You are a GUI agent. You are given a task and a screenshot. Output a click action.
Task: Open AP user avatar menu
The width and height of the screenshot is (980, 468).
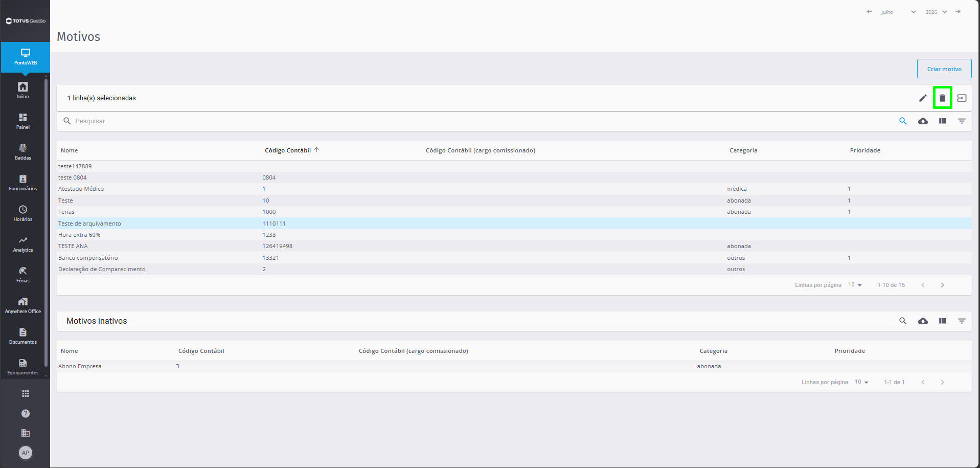26,453
